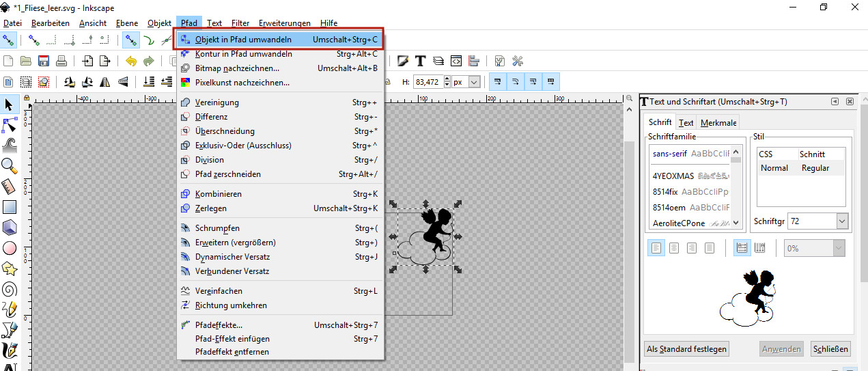This screenshot has height=371, width=868.
Task: Set justified text alignment in panel
Action: (x=710, y=248)
